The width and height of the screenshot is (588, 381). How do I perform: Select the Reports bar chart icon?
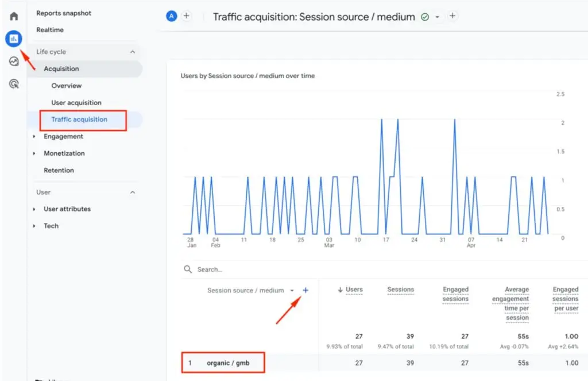click(14, 39)
